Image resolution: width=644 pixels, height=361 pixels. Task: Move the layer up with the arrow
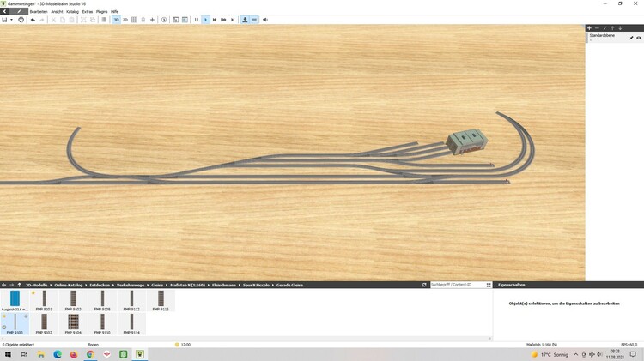pos(612,28)
